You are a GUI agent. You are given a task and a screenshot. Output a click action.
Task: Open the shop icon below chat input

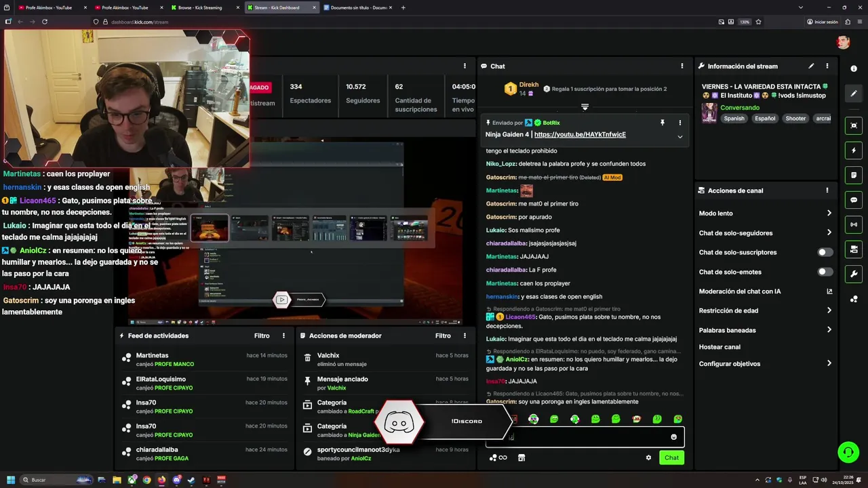click(x=521, y=457)
